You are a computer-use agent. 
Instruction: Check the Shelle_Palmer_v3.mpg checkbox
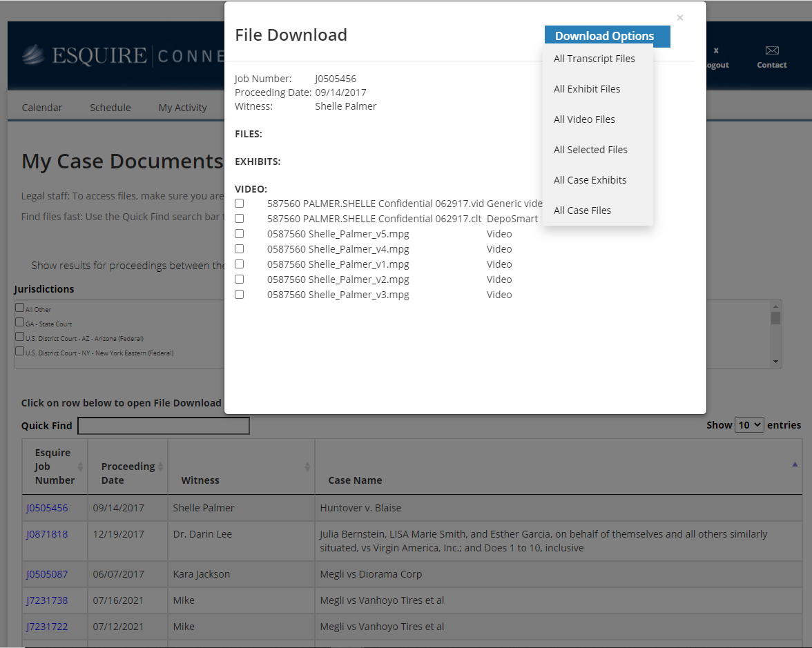coord(240,295)
